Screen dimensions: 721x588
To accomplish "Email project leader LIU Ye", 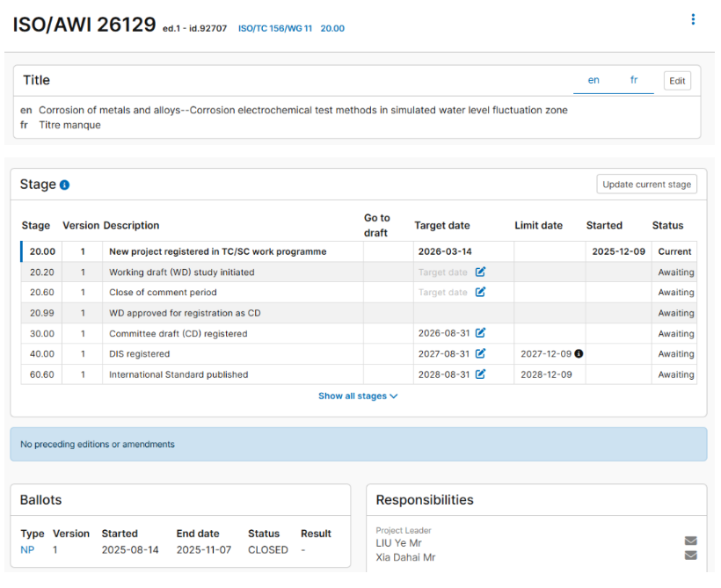I will [690, 541].
